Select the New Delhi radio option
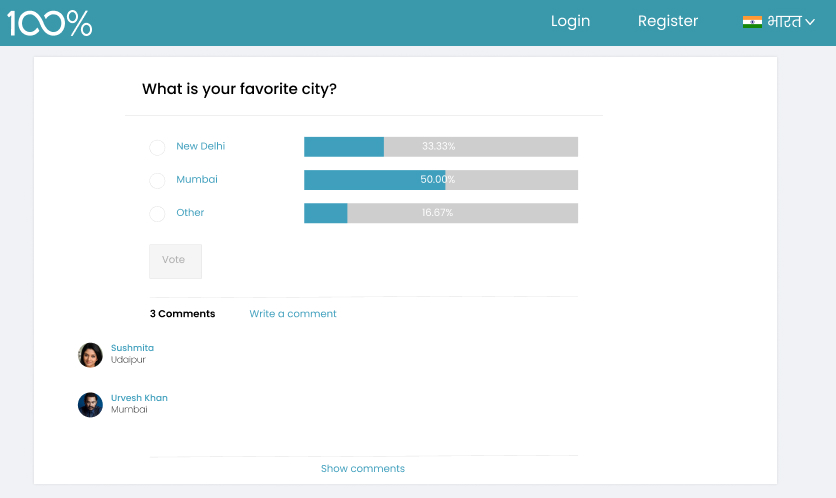This screenshot has width=836, height=498. coord(157,147)
